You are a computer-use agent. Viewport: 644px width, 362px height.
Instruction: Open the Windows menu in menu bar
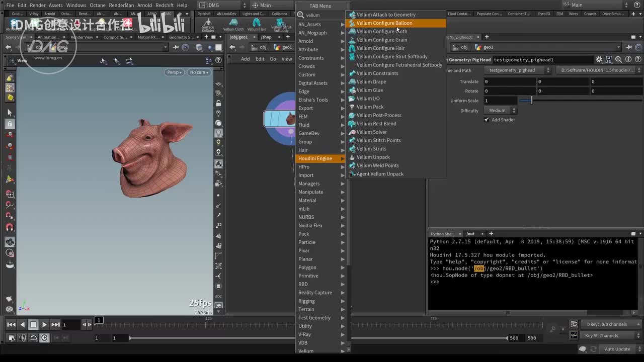tap(76, 5)
